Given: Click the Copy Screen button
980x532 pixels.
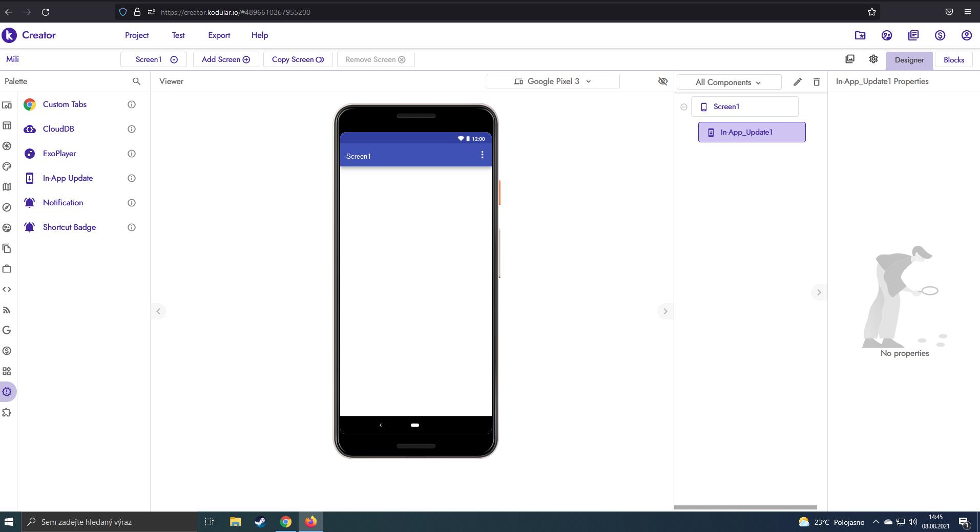Looking at the screenshot, I should 298,59.
